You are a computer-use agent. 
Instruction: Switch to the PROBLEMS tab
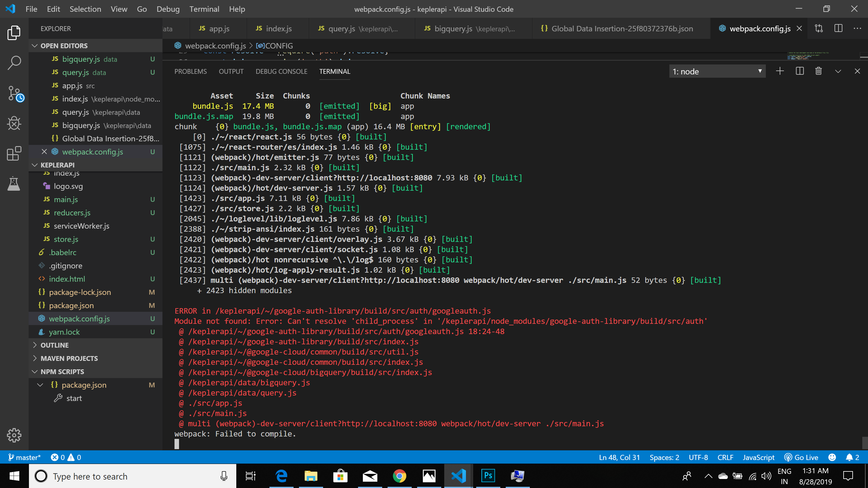tap(190, 71)
